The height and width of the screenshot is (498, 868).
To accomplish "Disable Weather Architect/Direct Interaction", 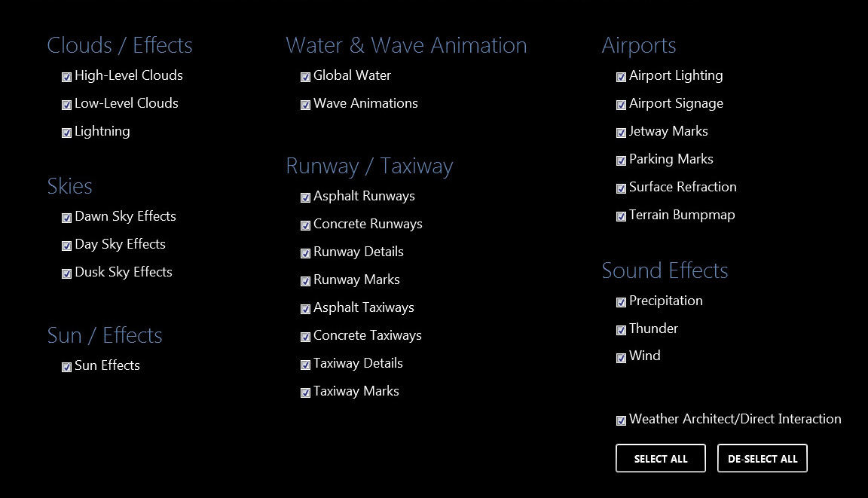I will [621, 420].
